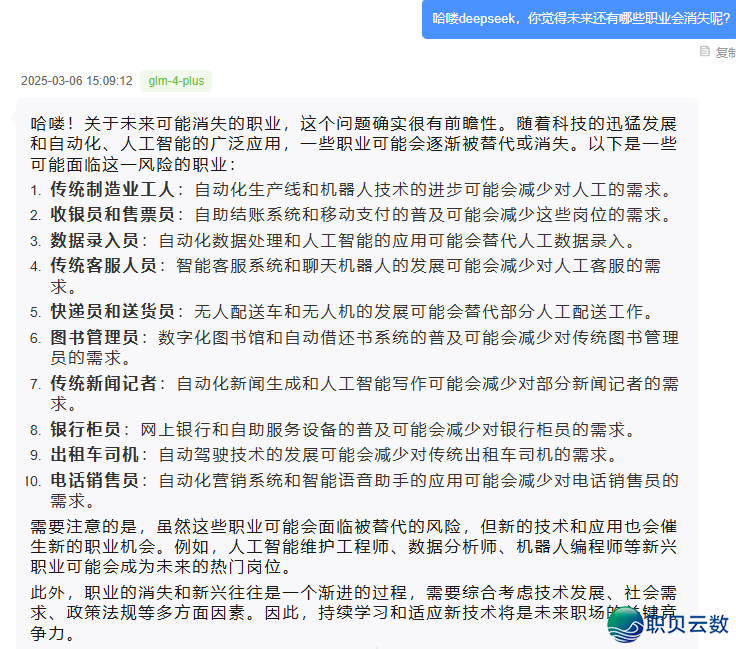The height and width of the screenshot is (649, 736).
Task: Click the paragraph beginning '需要注意的是'
Action: point(353,547)
